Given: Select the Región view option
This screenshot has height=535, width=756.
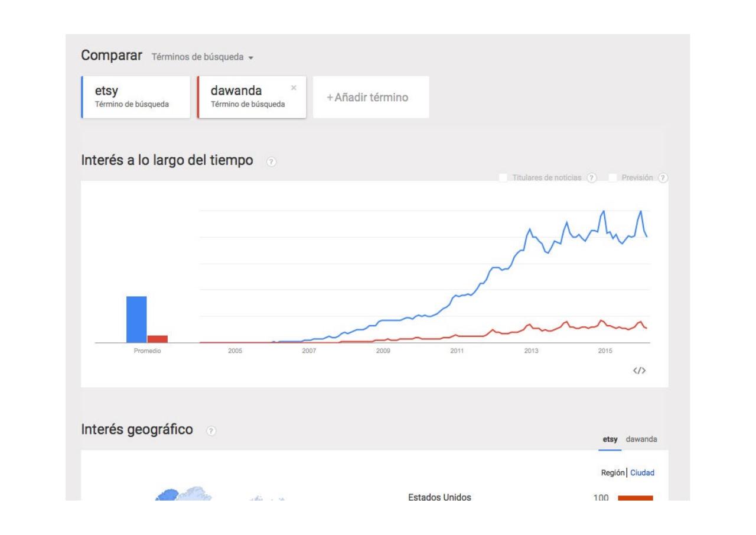Looking at the screenshot, I should pos(613,473).
